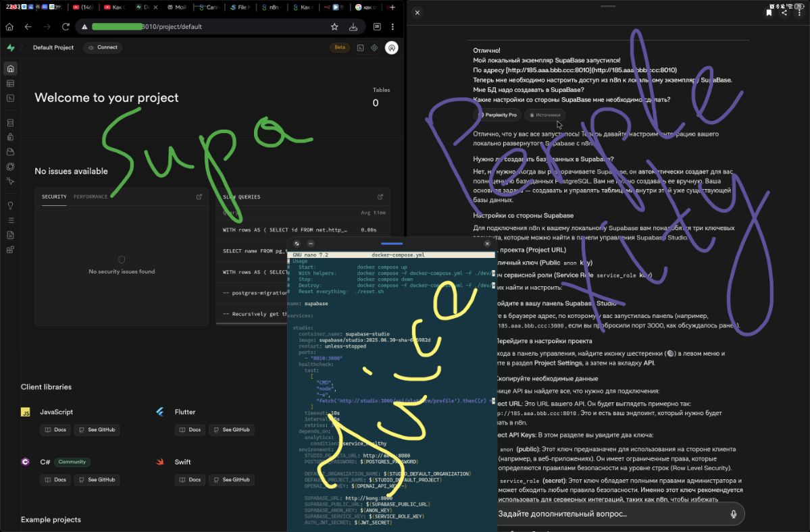
Task: Bookmark page with star icon
Action: (x=335, y=27)
